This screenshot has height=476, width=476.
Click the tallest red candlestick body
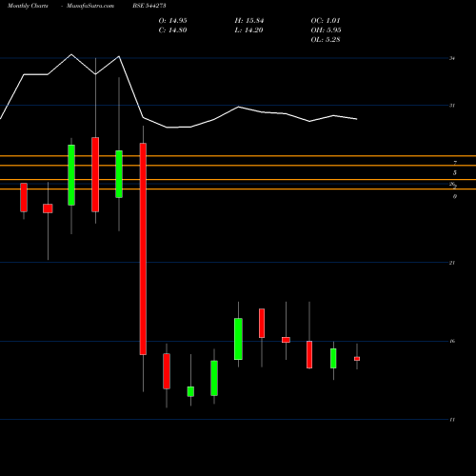point(143,248)
